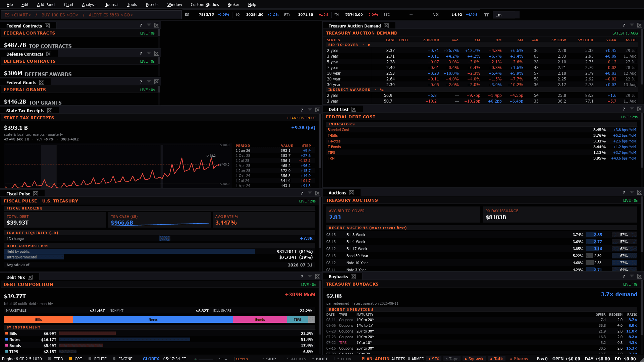Open the timeframe 1m dropdown

[x=506, y=15]
